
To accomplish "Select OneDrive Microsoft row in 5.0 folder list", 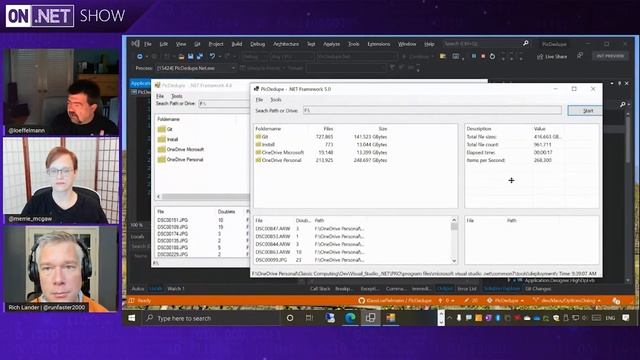I will point(321,152).
